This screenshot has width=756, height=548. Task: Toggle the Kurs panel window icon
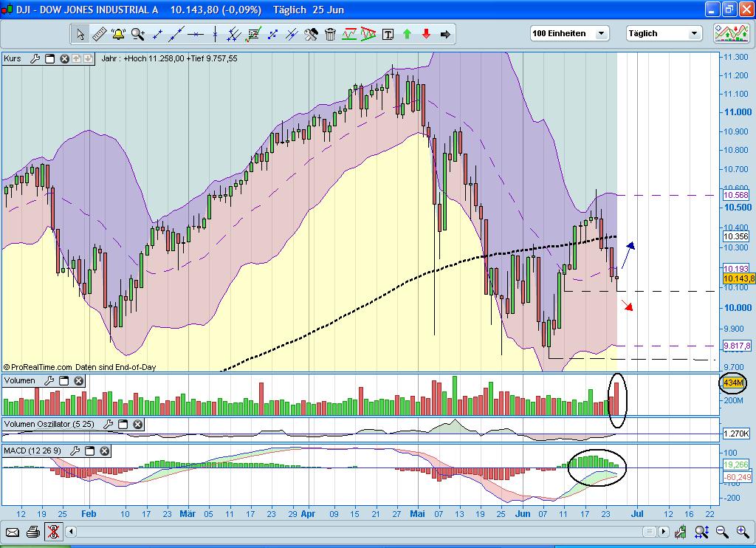(x=49, y=59)
